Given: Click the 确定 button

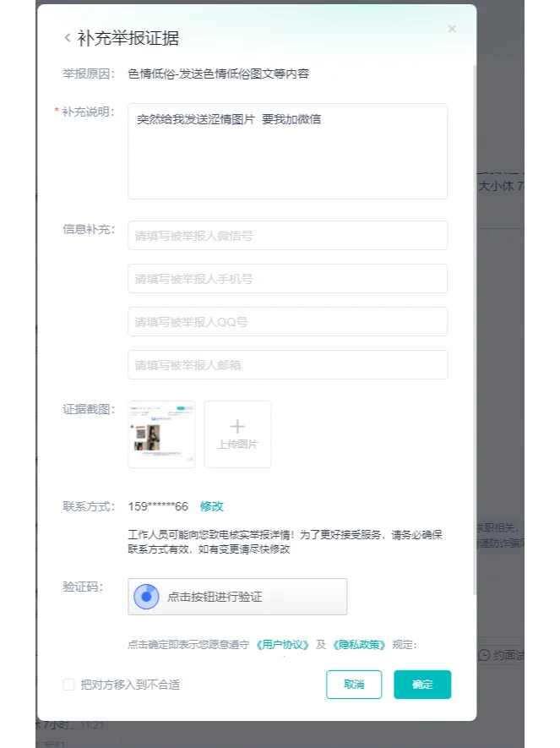Looking at the screenshot, I should point(422,685).
